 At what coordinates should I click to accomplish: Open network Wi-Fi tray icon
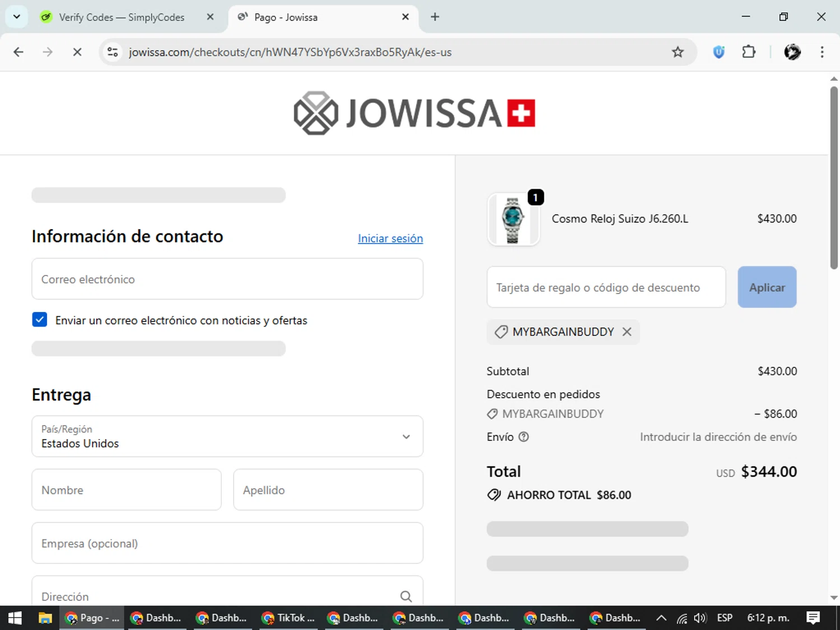(x=682, y=618)
